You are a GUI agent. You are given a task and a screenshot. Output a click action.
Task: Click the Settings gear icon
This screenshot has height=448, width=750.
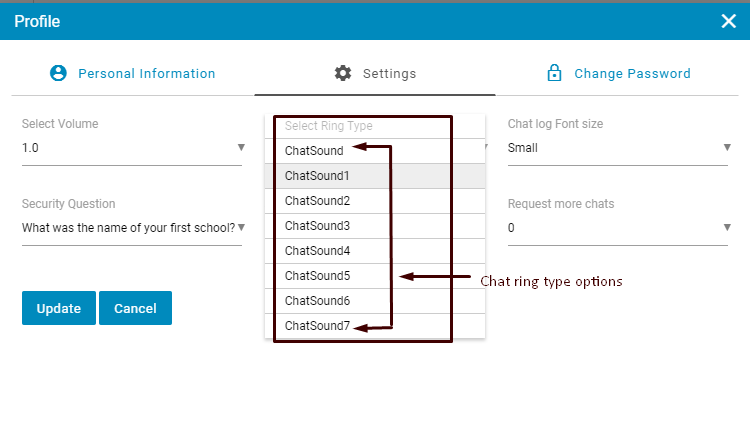343,73
